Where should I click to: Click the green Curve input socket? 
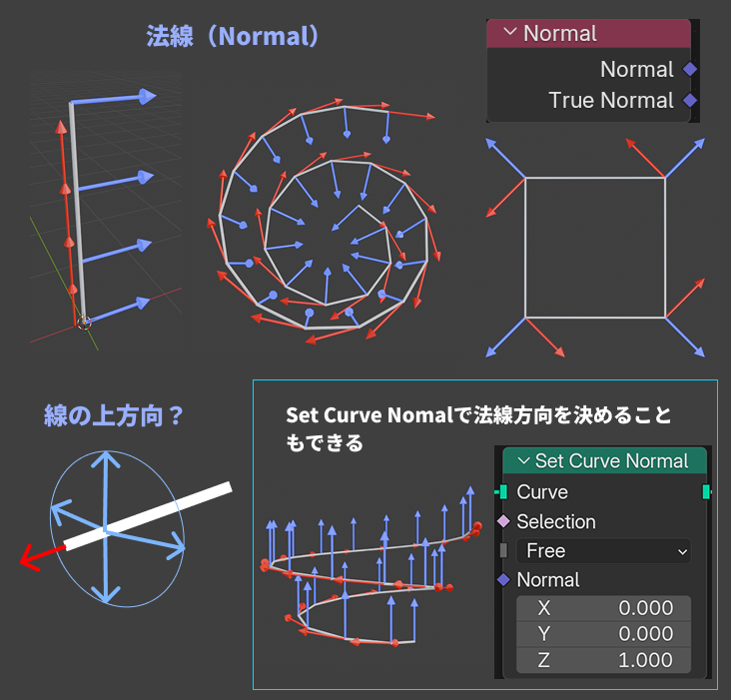pyautogui.click(x=502, y=491)
